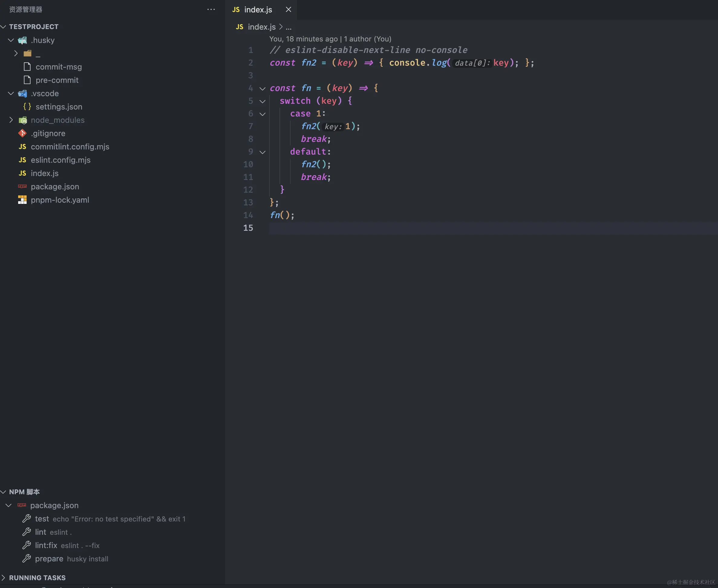Click the wrench icon beside the prepare script
Screen dimensions: 718x588
pos(26,559)
